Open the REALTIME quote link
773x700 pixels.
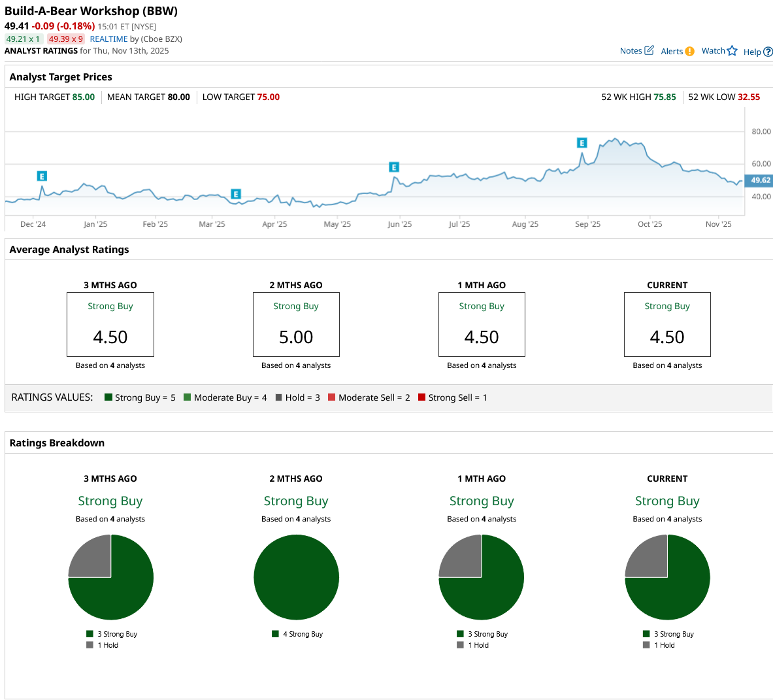tap(108, 39)
